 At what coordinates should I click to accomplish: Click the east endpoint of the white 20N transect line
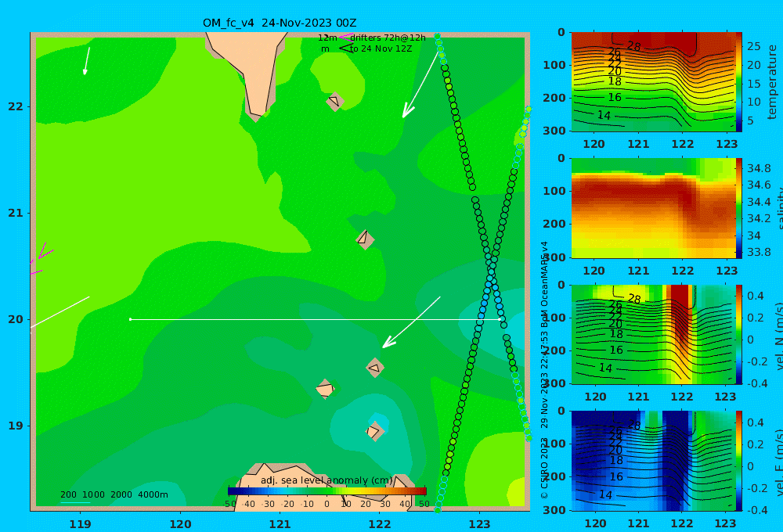(500, 319)
